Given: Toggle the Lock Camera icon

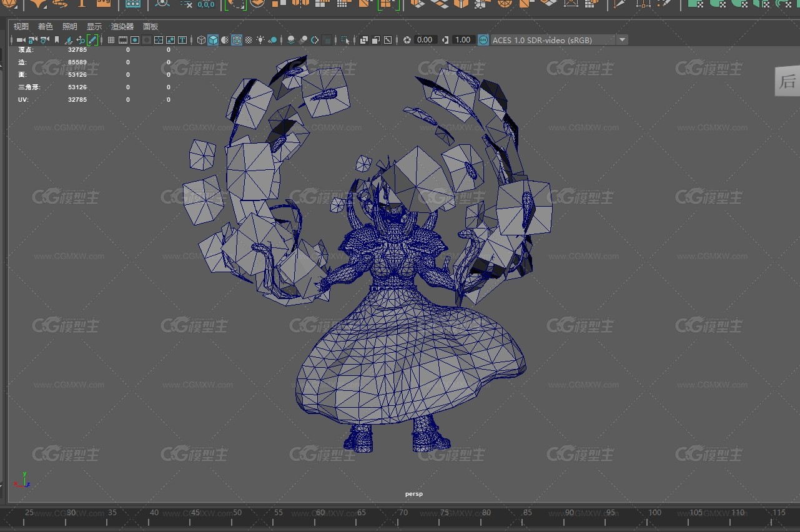Looking at the screenshot, I should (32, 40).
